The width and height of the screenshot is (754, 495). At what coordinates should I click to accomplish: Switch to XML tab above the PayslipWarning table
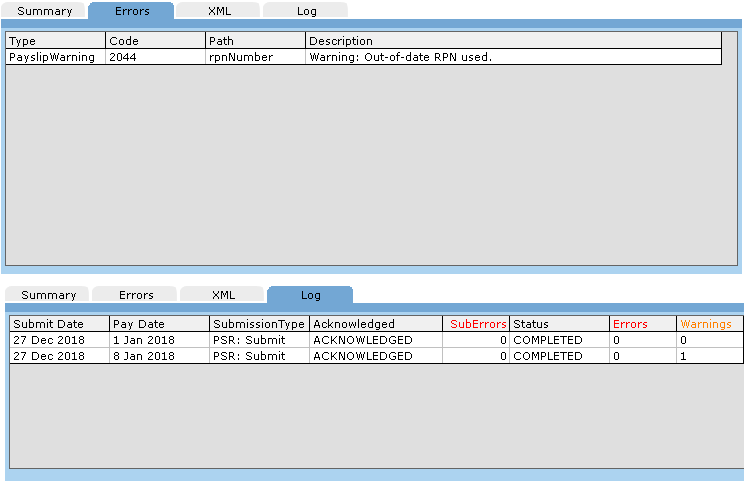point(218,11)
